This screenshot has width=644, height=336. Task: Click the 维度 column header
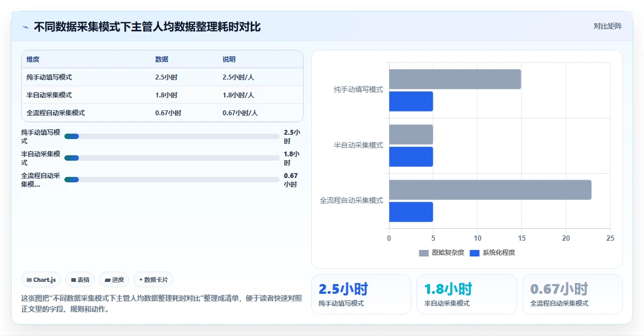point(33,59)
